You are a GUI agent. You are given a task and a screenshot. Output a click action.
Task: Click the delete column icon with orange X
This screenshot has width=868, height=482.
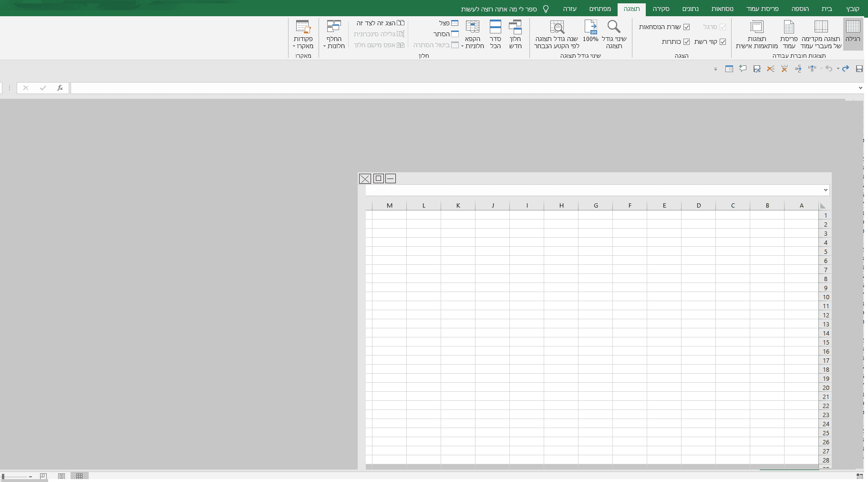(784, 69)
